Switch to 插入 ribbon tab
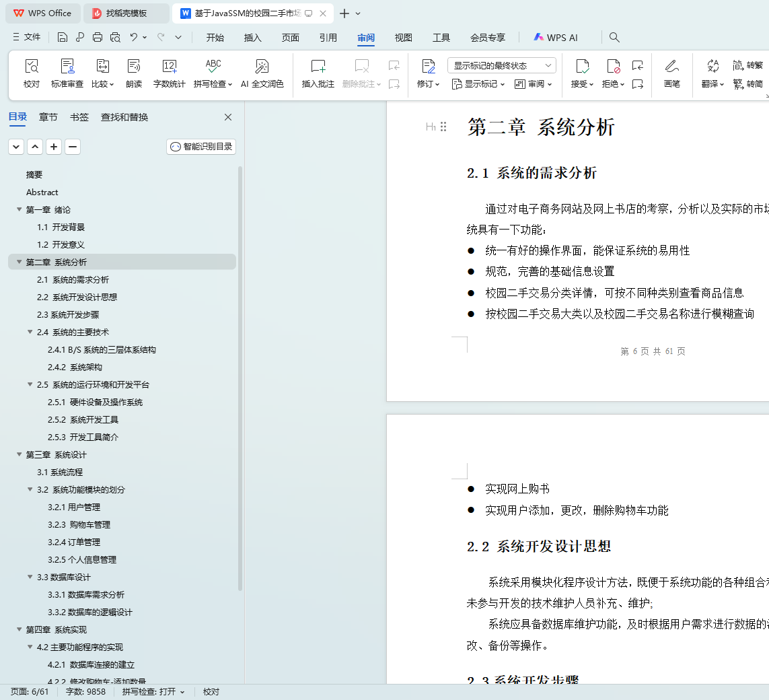The image size is (769, 700). coord(252,37)
